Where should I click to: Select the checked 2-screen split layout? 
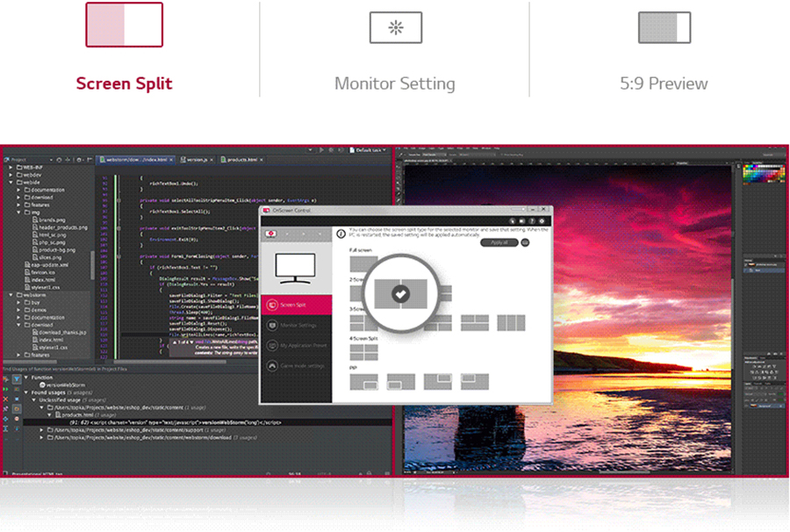[400, 294]
